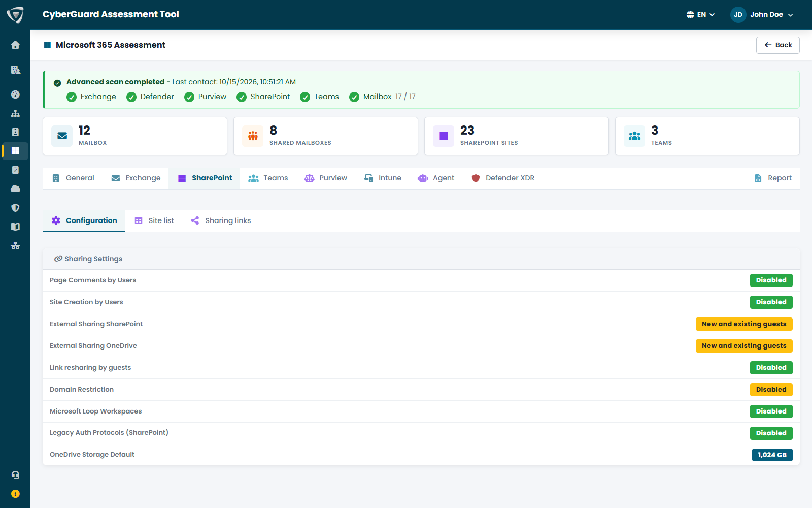This screenshot has width=812, height=508.
Task: Click the Back button
Action: click(x=777, y=45)
